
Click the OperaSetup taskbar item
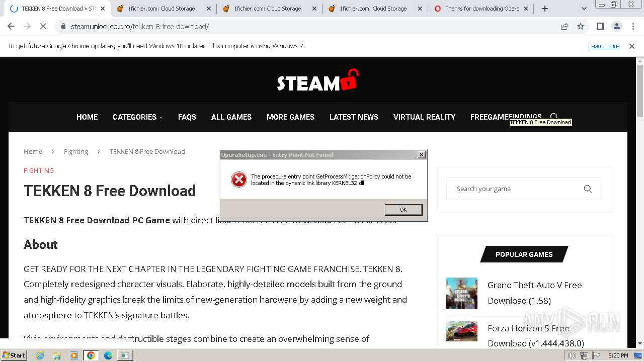(125, 355)
